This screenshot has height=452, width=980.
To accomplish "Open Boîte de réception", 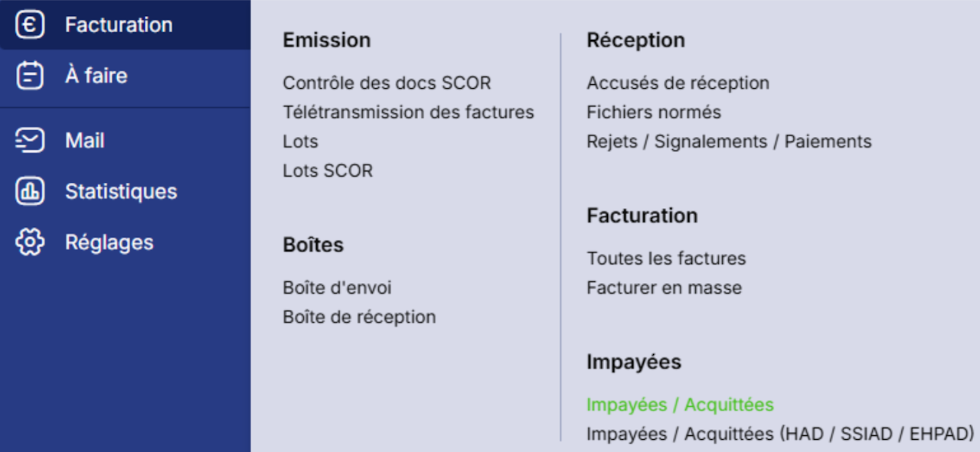I will [x=359, y=317].
